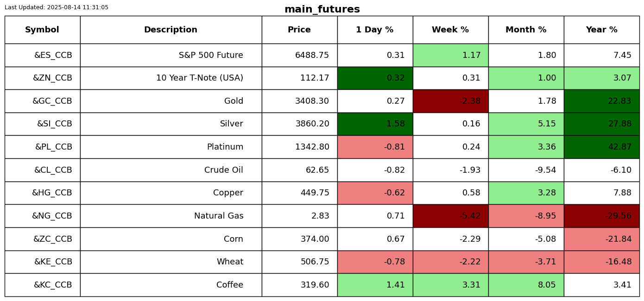Click the Symbol column header

click(42, 30)
